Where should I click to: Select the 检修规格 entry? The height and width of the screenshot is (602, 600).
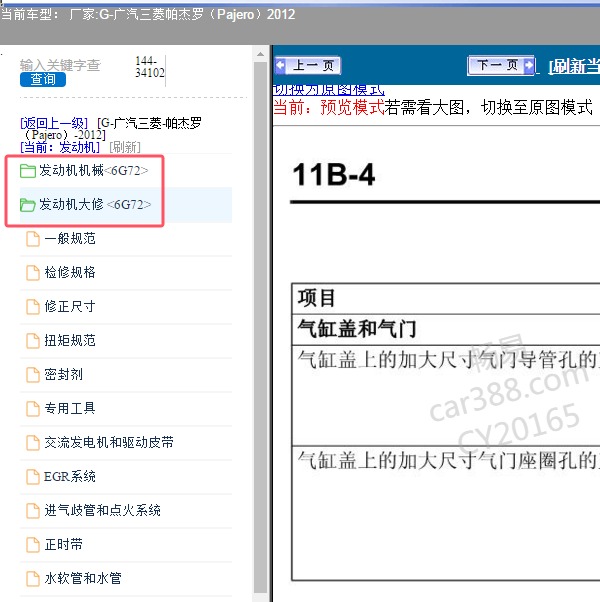click(70, 272)
